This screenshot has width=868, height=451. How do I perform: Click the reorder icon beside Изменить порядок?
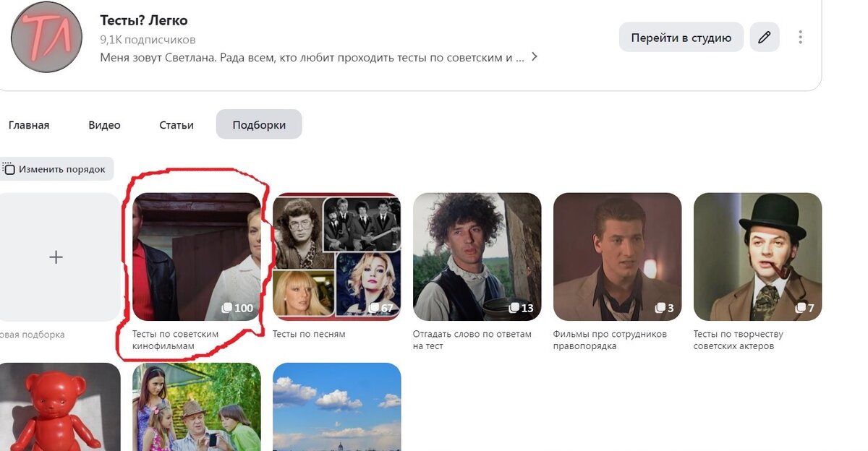click(x=9, y=169)
